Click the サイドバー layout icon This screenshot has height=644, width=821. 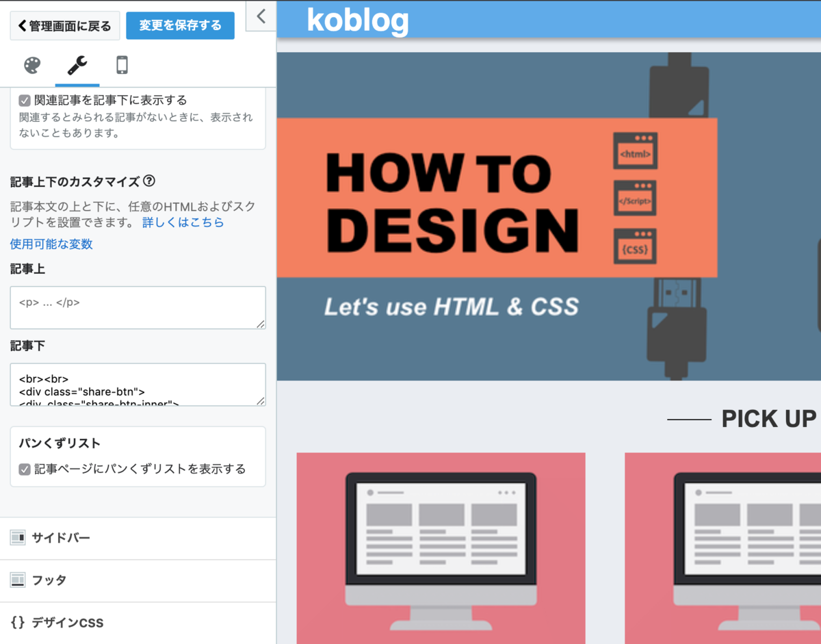coord(18,538)
